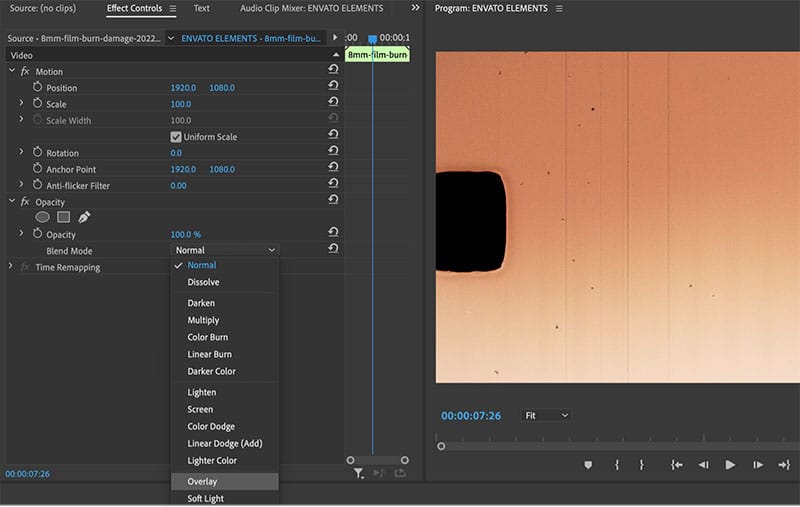Image resolution: width=800 pixels, height=507 pixels.
Task: Create an ellipse mask for Opacity
Action: pos(42,217)
